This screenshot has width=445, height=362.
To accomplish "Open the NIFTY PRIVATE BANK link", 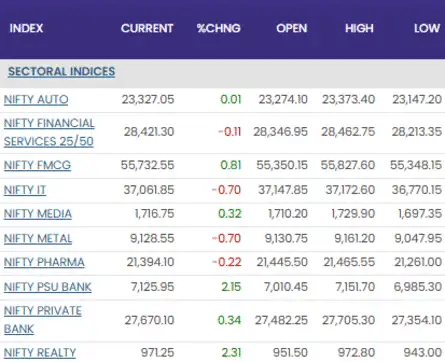I will (43, 320).
